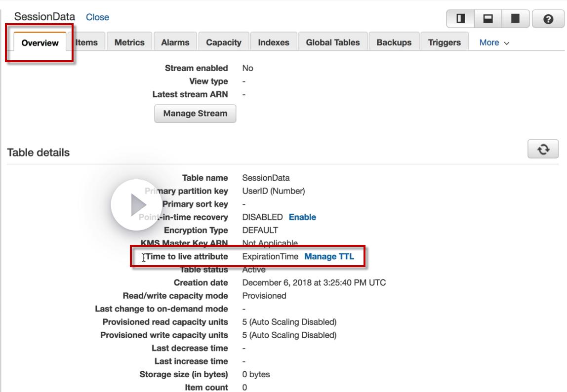Click the Manage Stream button
This screenshot has height=392, width=567.
point(195,114)
